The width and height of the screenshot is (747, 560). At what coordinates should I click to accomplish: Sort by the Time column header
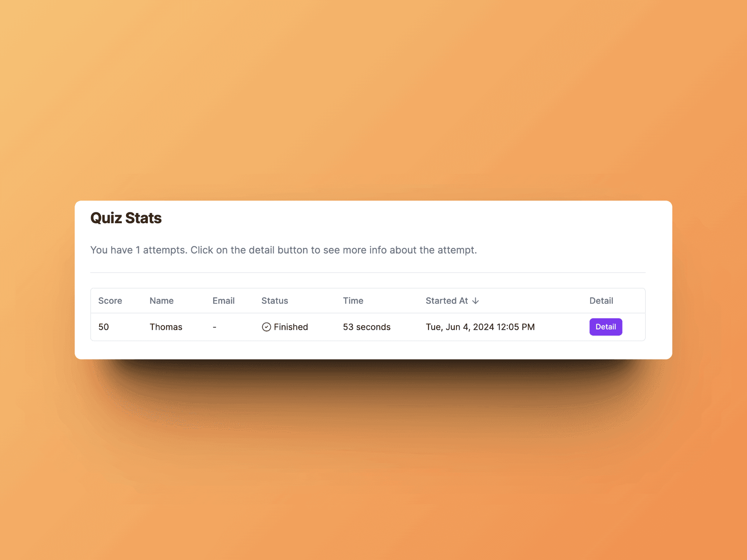[x=353, y=301]
